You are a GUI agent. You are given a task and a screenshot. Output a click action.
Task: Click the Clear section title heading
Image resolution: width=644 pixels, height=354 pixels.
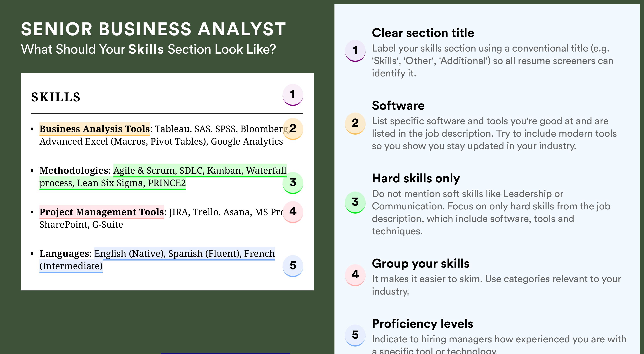point(423,33)
